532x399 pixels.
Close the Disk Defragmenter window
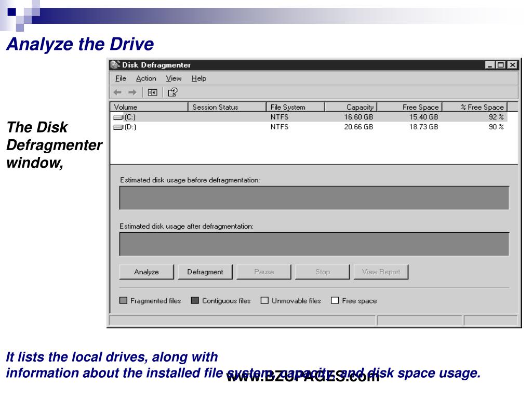[x=513, y=65]
